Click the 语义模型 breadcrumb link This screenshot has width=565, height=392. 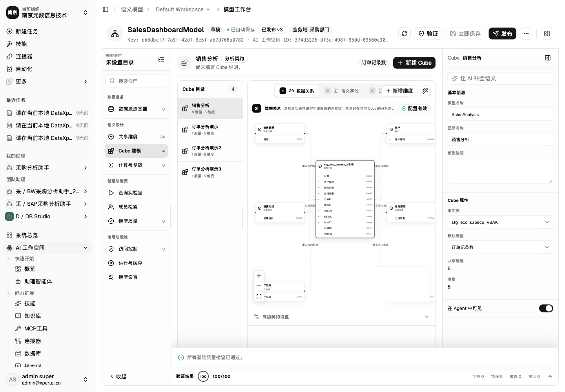pos(132,9)
